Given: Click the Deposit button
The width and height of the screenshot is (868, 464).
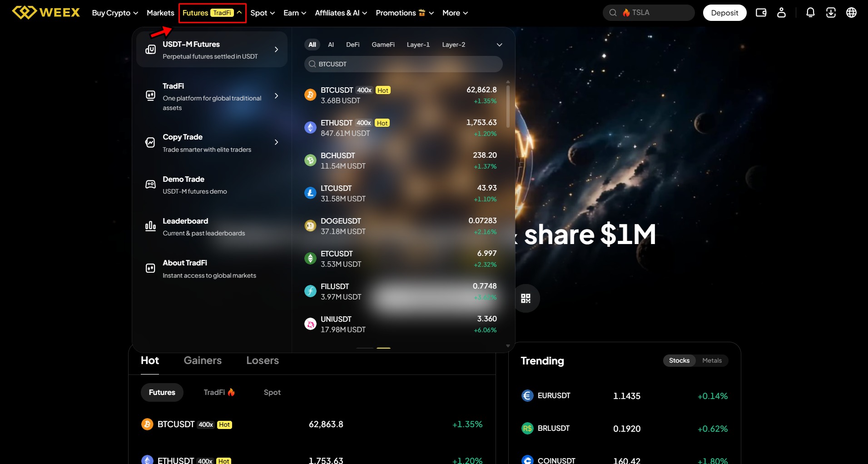Looking at the screenshot, I should pyautogui.click(x=724, y=13).
